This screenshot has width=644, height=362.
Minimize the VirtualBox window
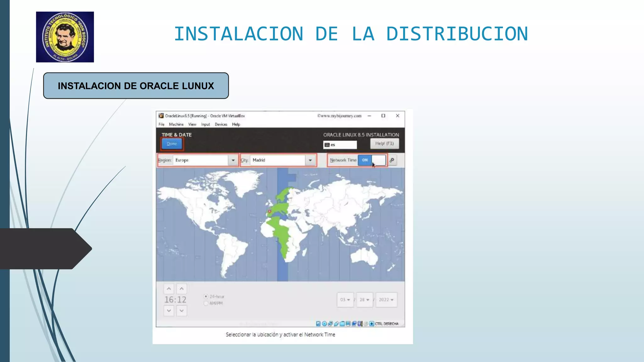[x=369, y=116]
